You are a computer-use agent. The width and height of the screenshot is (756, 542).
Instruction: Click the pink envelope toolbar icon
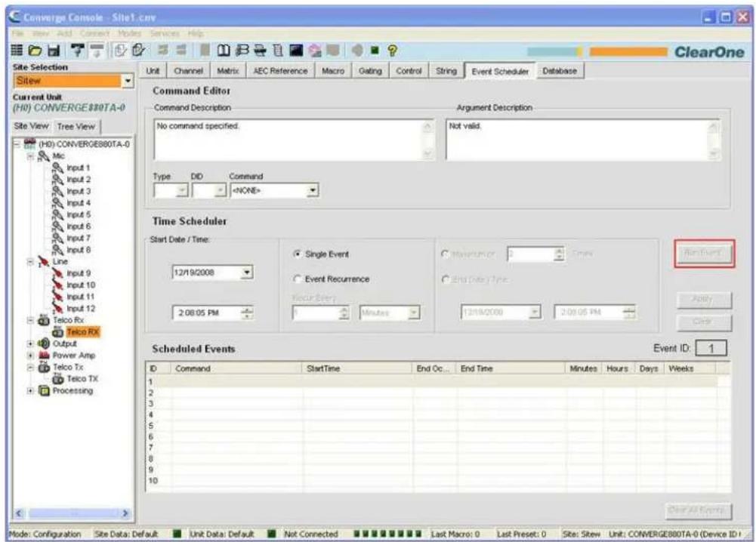[x=315, y=50]
